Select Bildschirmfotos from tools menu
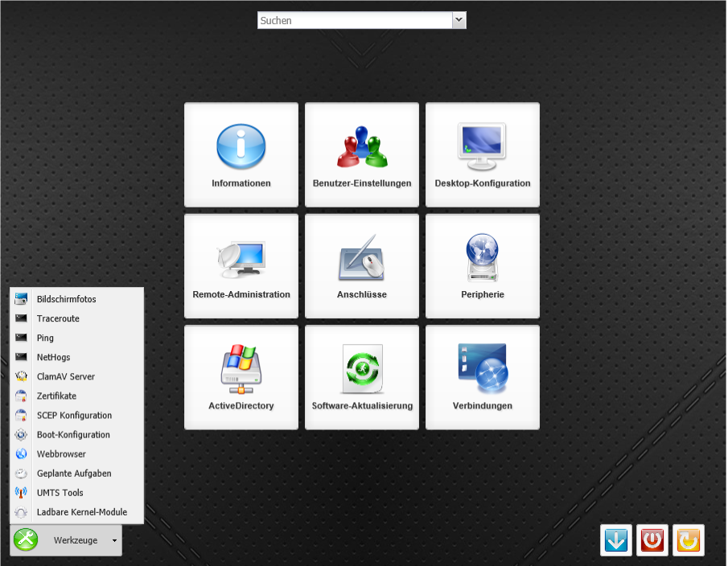 coord(66,299)
